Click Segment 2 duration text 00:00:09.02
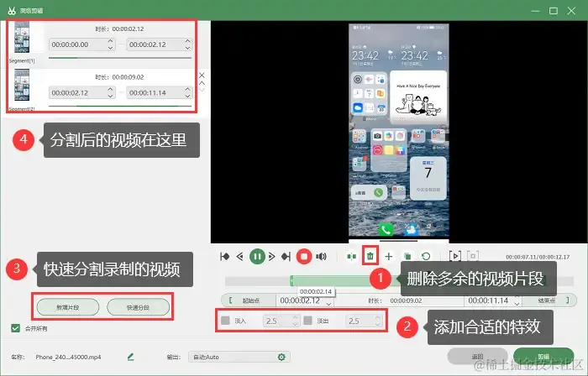588x376 pixels. point(128,77)
